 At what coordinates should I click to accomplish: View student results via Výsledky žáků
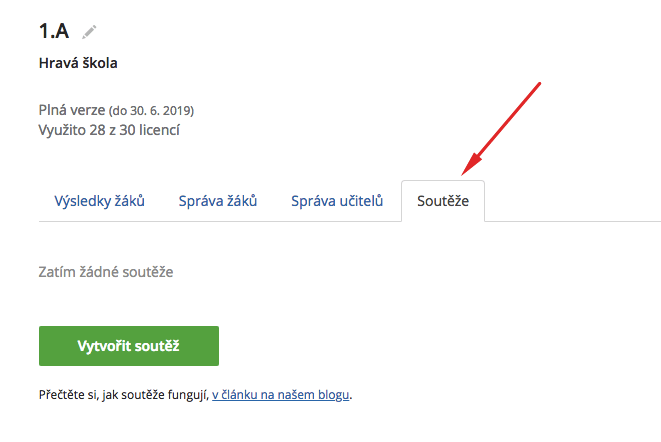(x=99, y=201)
